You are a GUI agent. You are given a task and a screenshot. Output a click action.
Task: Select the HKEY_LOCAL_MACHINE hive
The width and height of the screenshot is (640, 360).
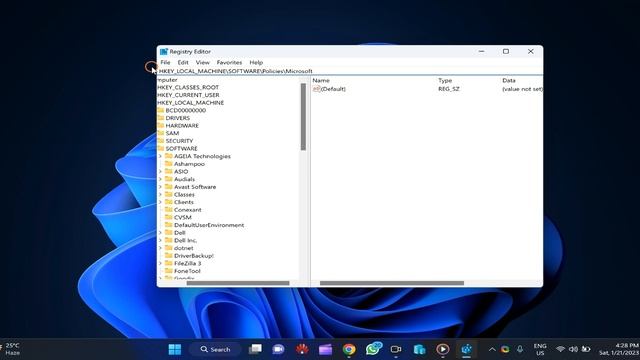(191, 103)
